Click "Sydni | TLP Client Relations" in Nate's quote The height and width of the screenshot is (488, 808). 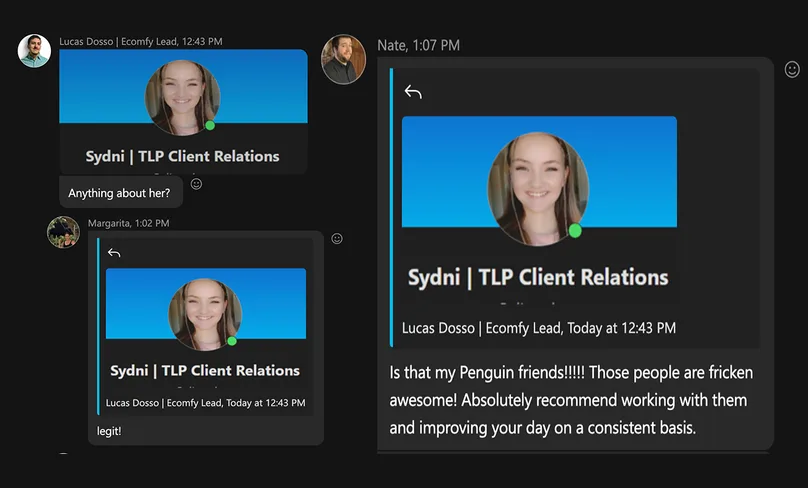tap(538, 277)
